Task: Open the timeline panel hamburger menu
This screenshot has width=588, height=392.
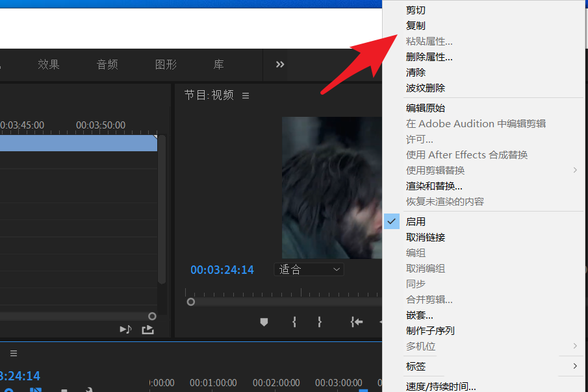Action: point(14,354)
